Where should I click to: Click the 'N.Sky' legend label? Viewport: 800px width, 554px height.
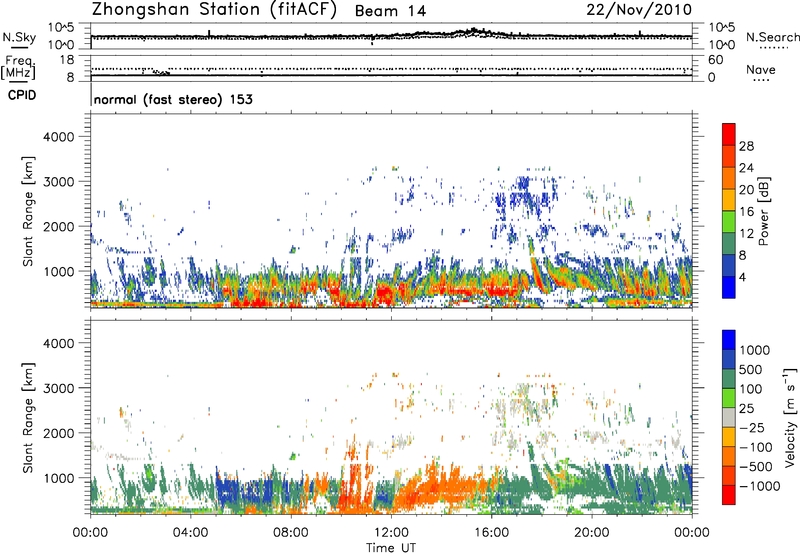point(19,37)
